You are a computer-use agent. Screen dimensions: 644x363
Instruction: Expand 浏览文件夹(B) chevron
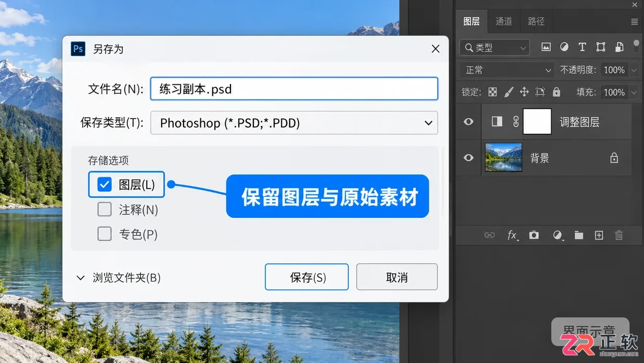tap(81, 278)
